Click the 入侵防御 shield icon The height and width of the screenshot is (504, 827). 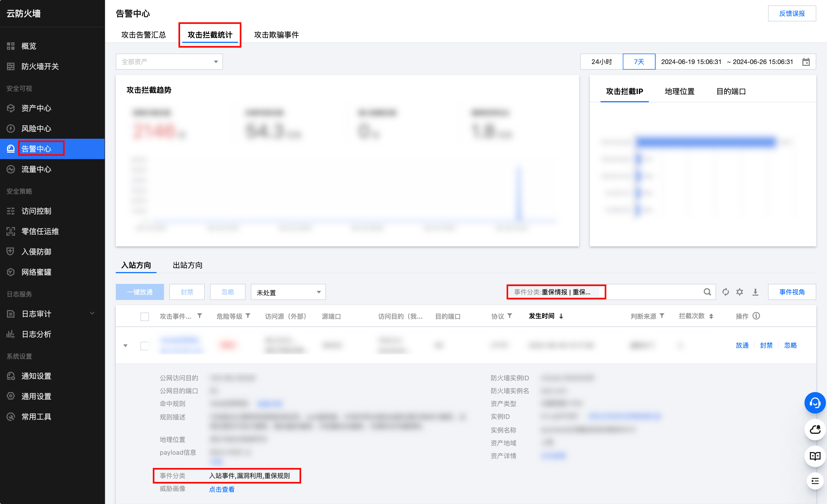11,251
